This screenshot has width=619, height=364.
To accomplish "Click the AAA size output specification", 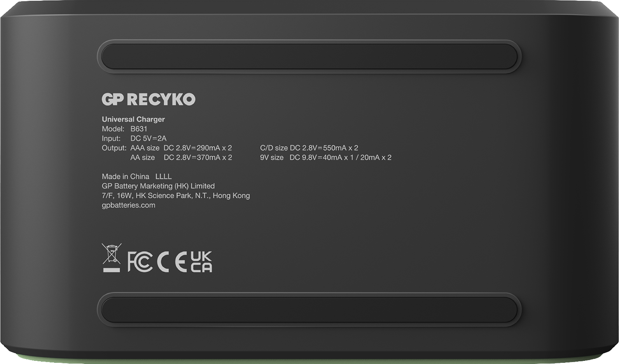I will pyautogui.click(x=181, y=148).
